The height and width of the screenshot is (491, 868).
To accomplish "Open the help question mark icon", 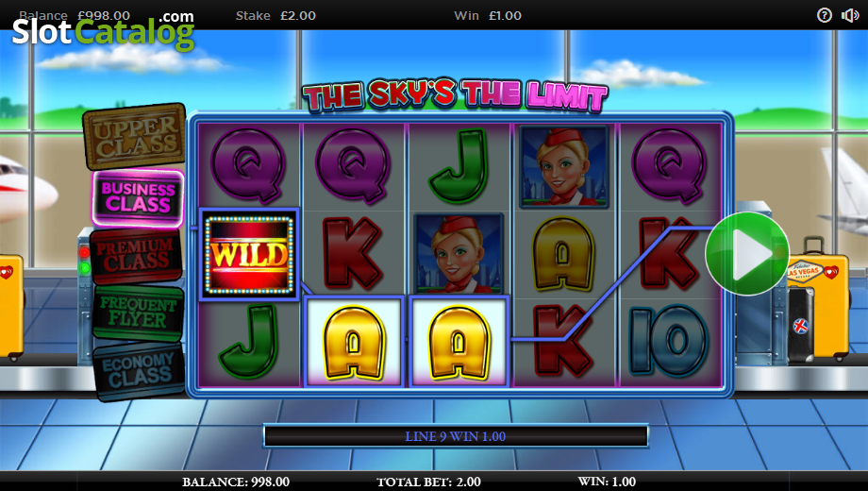I will (x=825, y=15).
